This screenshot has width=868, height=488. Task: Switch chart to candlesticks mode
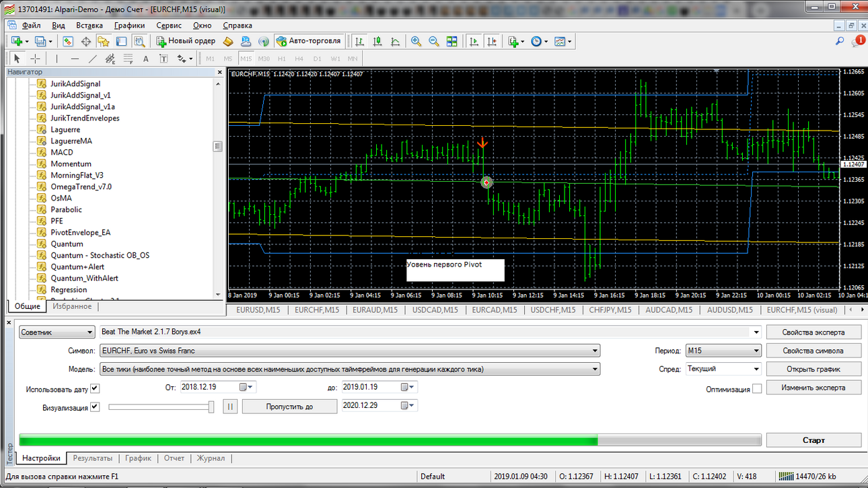coord(377,41)
